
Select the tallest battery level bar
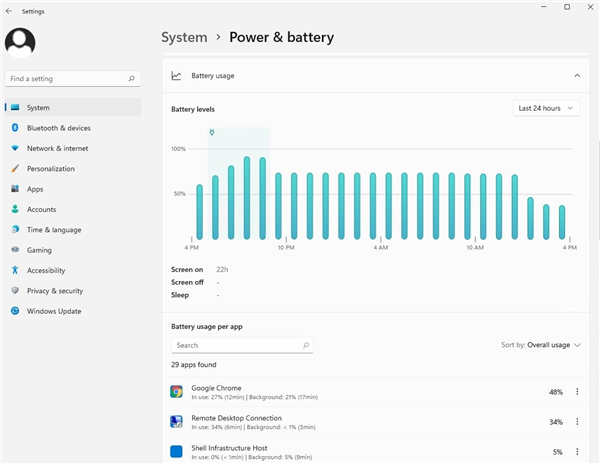coord(246,198)
